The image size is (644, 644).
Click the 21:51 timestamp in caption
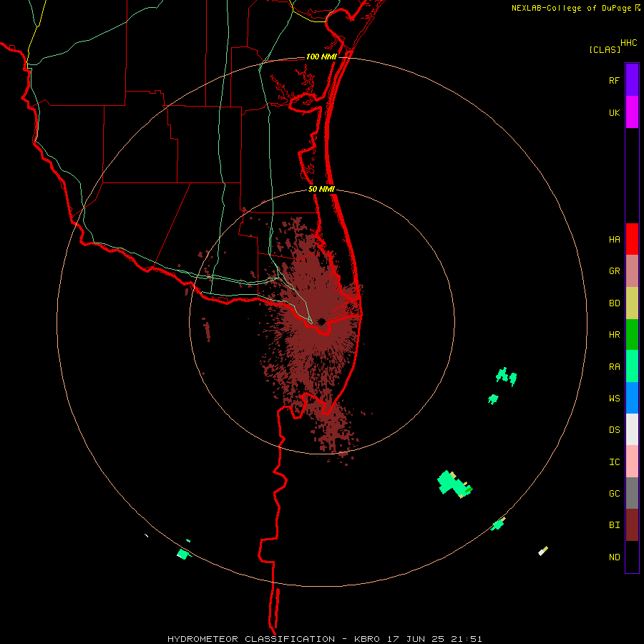467,639
